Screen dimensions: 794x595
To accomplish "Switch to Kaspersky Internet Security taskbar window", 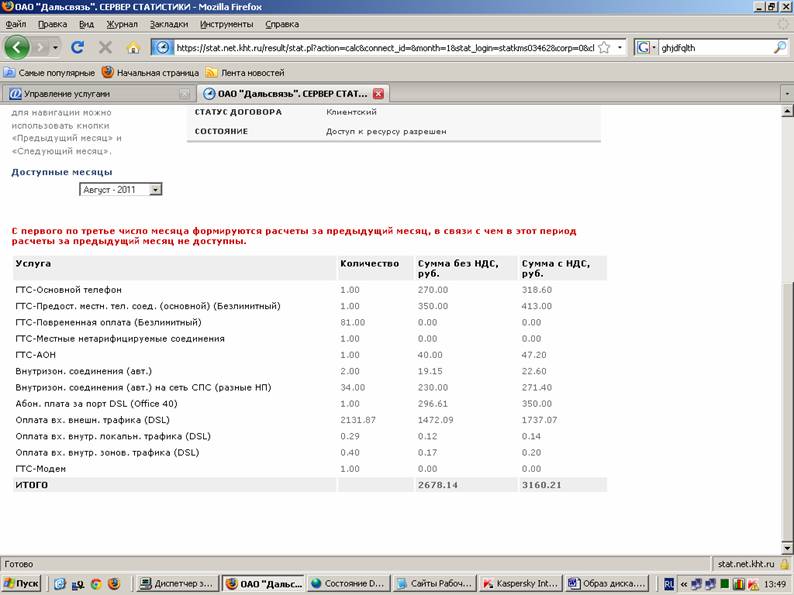I will coord(518,583).
